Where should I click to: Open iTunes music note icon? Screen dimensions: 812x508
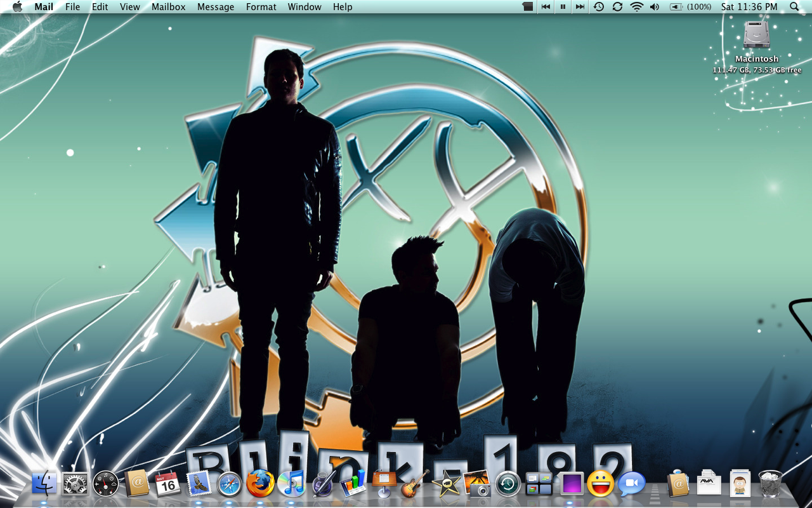pyautogui.click(x=291, y=484)
